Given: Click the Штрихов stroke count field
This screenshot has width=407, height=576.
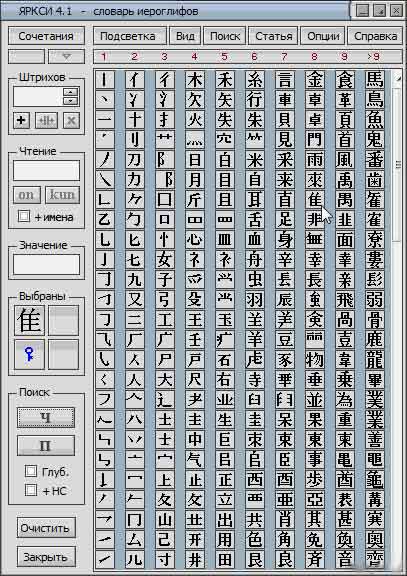Looking at the screenshot, I should point(38,97).
